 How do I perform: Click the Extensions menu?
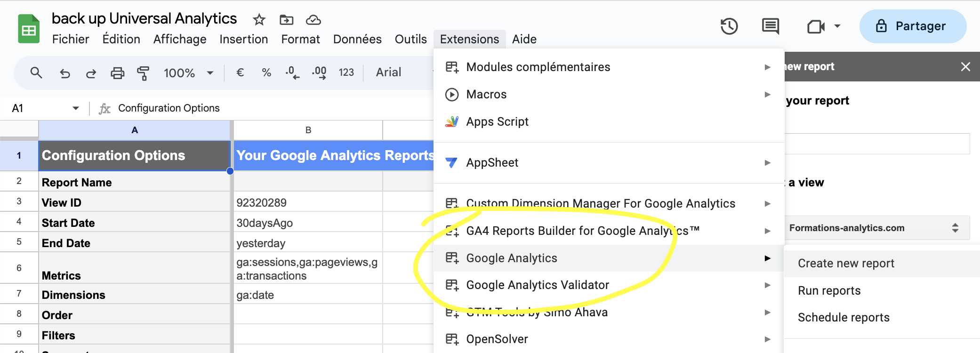470,39
